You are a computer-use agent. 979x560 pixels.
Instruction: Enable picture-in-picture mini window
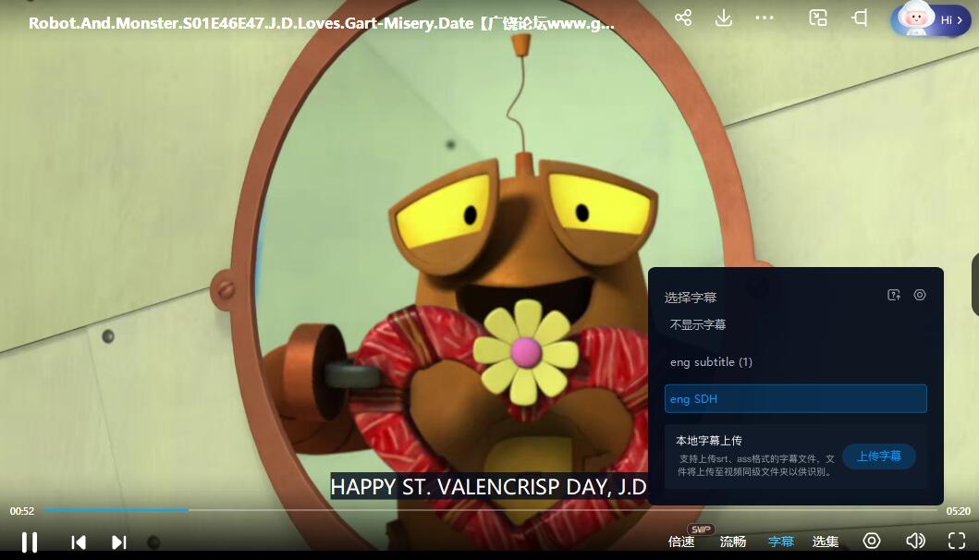tap(818, 18)
